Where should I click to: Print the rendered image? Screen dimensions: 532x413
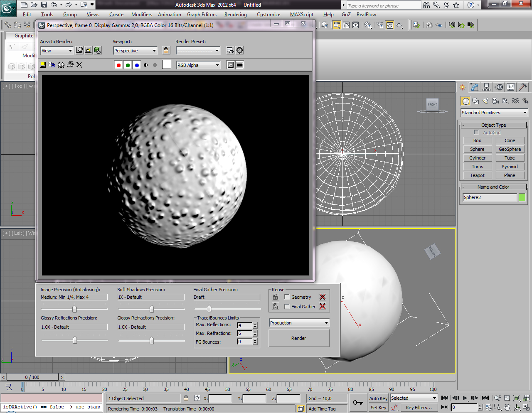pos(70,65)
